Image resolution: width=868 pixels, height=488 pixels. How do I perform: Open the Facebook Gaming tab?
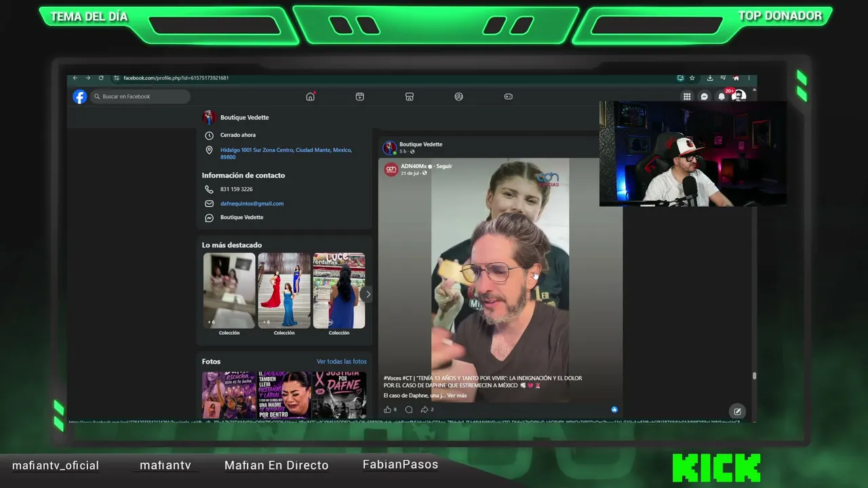pyautogui.click(x=509, y=96)
